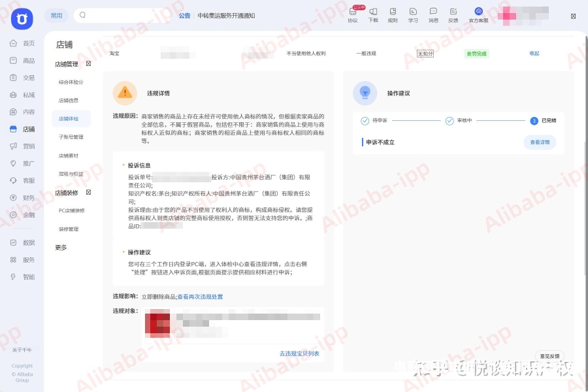
Task: Click 待申诉 progress step
Action: click(x=374, y=120)
